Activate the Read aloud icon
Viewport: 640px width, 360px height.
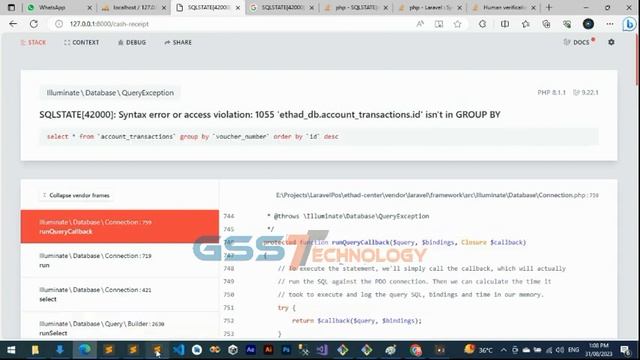click(420, 24)
